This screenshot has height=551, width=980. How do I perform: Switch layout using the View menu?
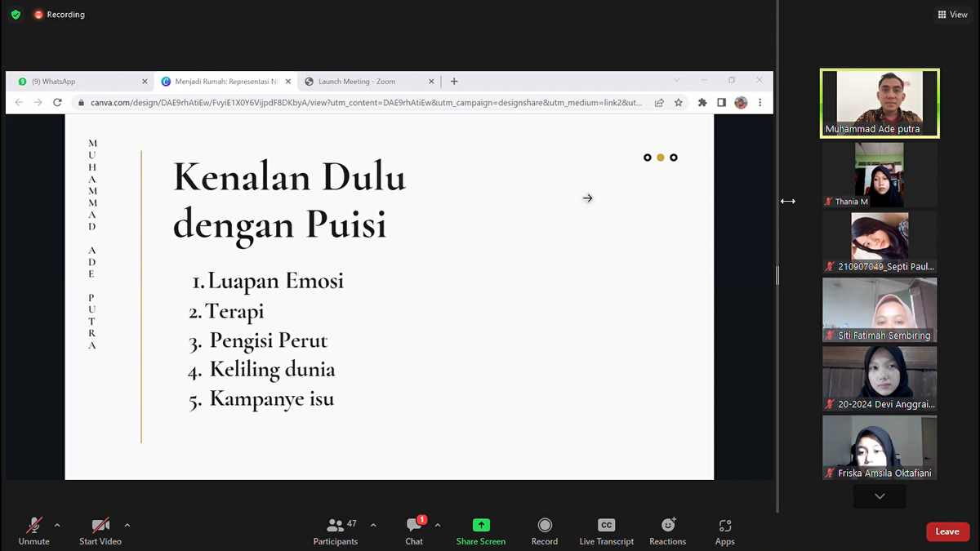click(953, 15)
